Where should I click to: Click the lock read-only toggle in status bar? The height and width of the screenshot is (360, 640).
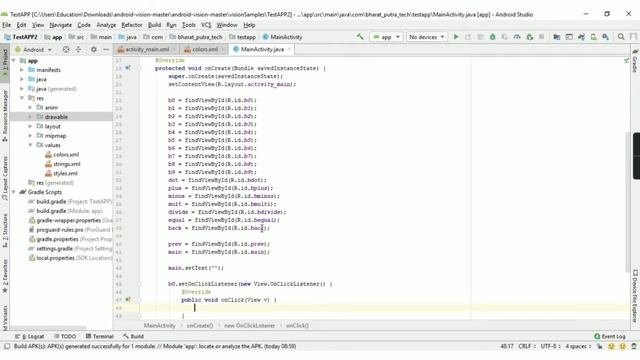(x=599, y=347)
